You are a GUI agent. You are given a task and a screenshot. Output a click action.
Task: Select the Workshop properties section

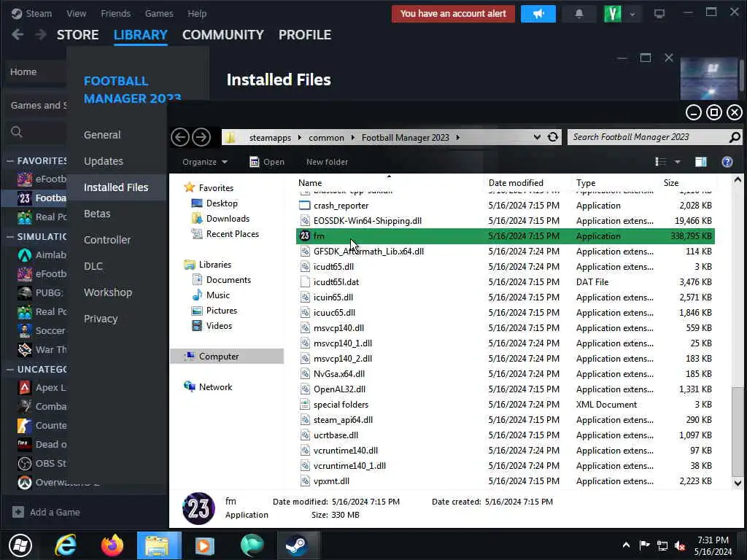tap(108, 292)
